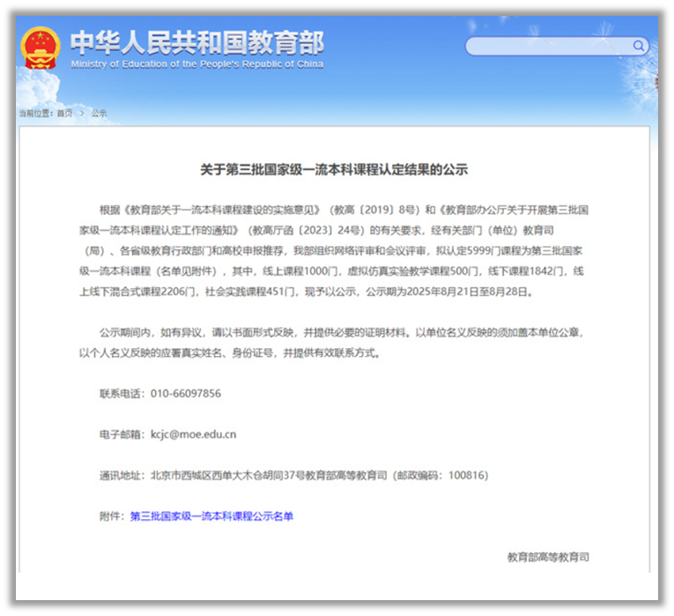Click the phone number 010-66097856
The height and width of the screenshot is (616, 674).
pos(185,393)
